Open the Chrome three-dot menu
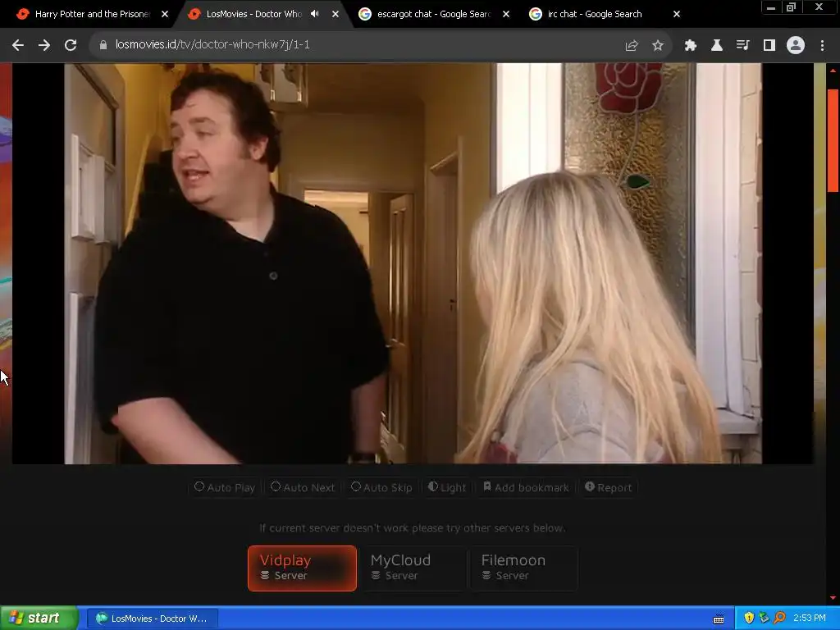840x630 pixels. [822, 46]
